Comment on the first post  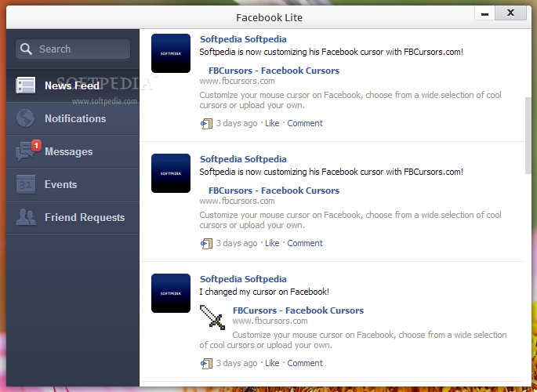[305, 123]
